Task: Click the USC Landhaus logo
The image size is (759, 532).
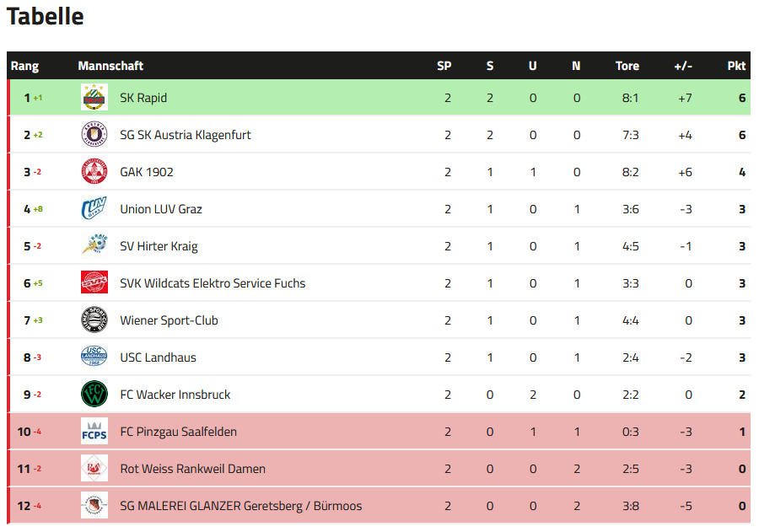Action: [94, 357]
